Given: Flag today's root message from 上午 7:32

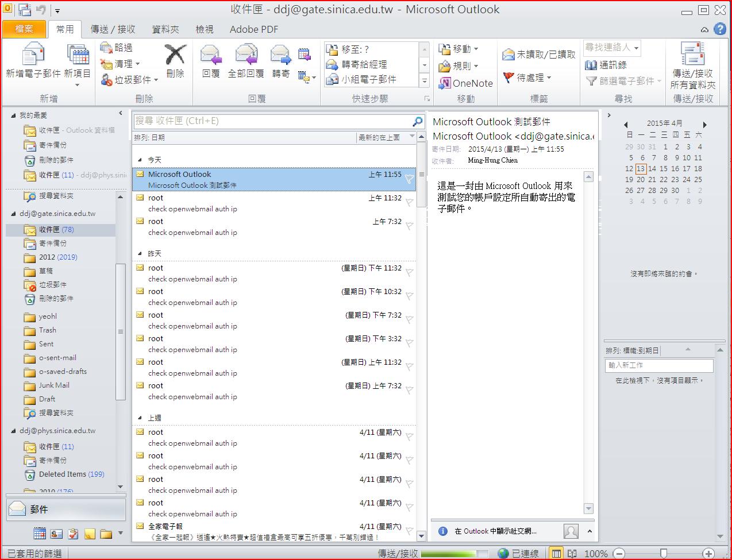Looking at the screenshot, I should coord(409,226).
